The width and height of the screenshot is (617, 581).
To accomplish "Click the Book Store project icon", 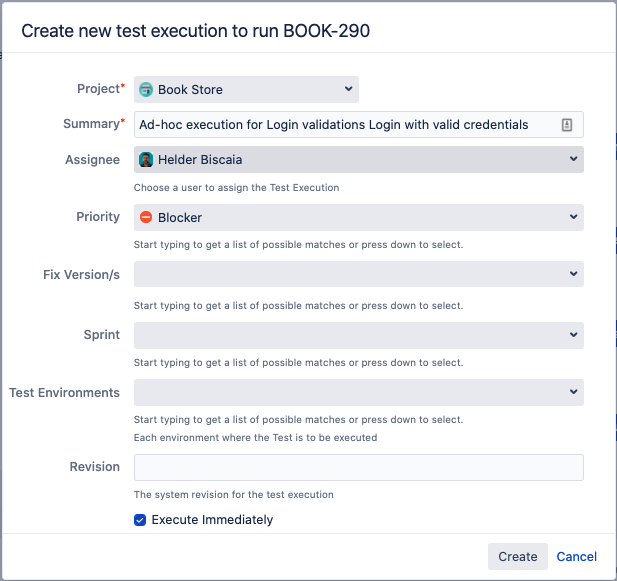I will pos(146,90).
